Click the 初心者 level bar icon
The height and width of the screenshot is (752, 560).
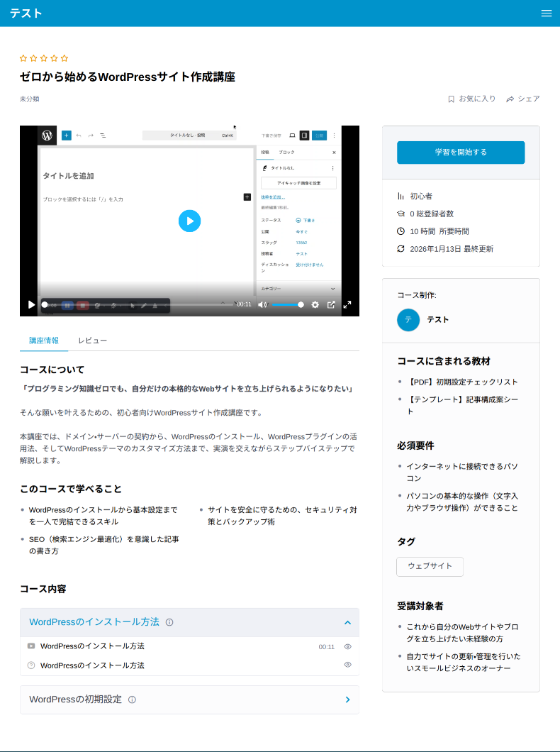pyautogui.click(x=401, y=196)
